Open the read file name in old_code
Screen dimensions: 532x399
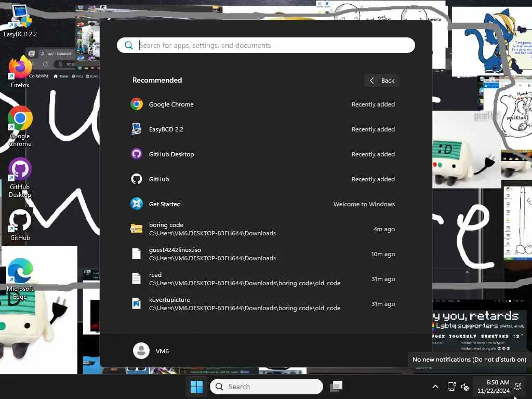pyautogui.click(x=155, y=275)
